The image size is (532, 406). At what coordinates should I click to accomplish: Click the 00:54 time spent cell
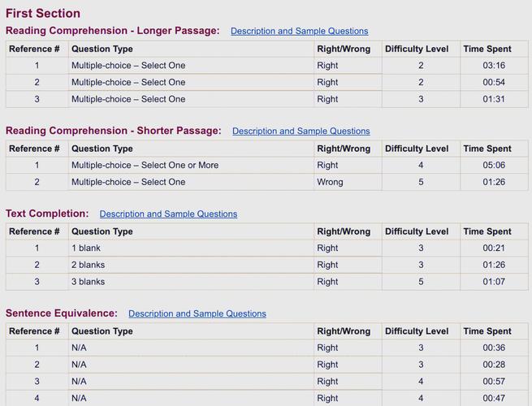(x=494, y=82)
